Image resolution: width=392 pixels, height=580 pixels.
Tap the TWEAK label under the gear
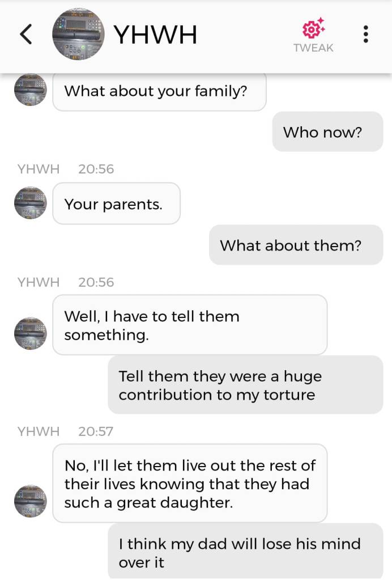point(313,48)
